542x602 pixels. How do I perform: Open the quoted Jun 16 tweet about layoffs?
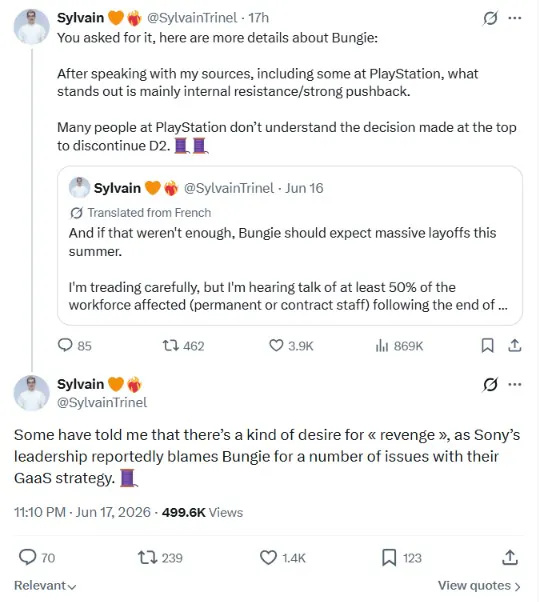tap(290, 246)
